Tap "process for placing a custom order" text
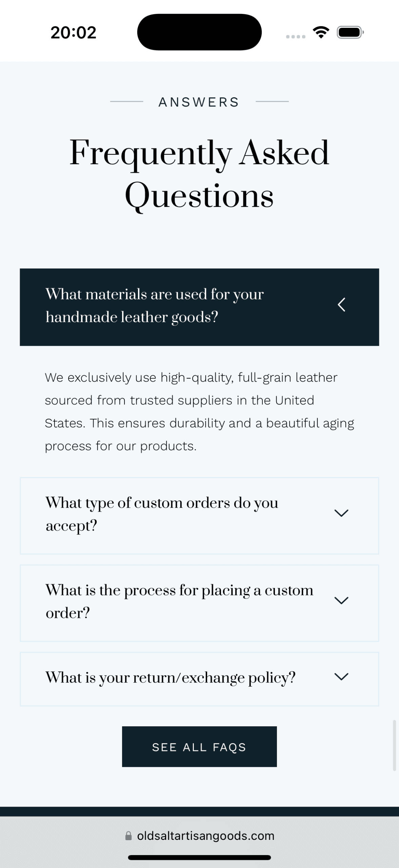 pyautogui.click(x=179, y=601)
